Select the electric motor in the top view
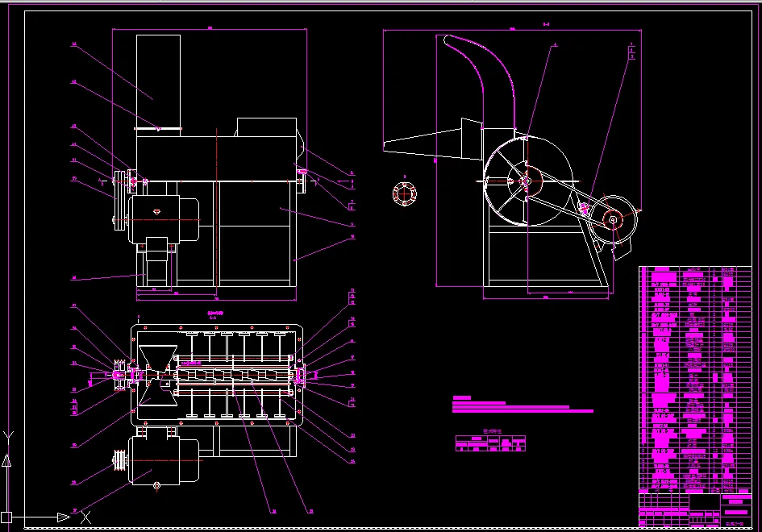 click(164, 460)
